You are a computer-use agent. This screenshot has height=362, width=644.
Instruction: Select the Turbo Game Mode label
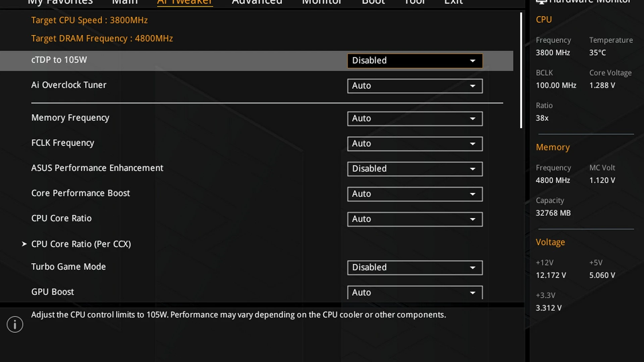(x=68, y=267)
